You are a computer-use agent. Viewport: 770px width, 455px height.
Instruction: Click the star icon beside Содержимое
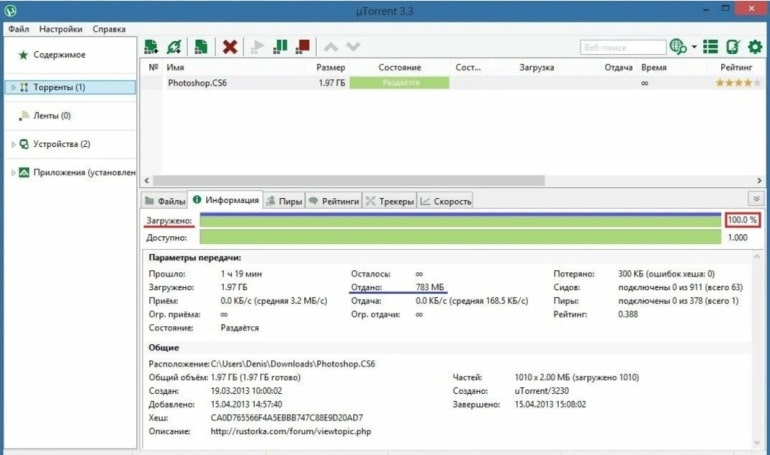tap(23, 54)
